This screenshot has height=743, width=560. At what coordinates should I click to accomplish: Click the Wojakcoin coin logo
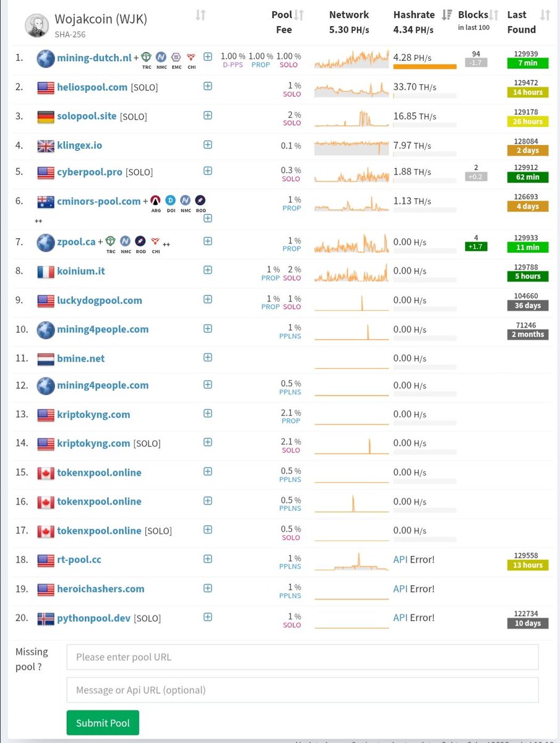pos(37,25)
